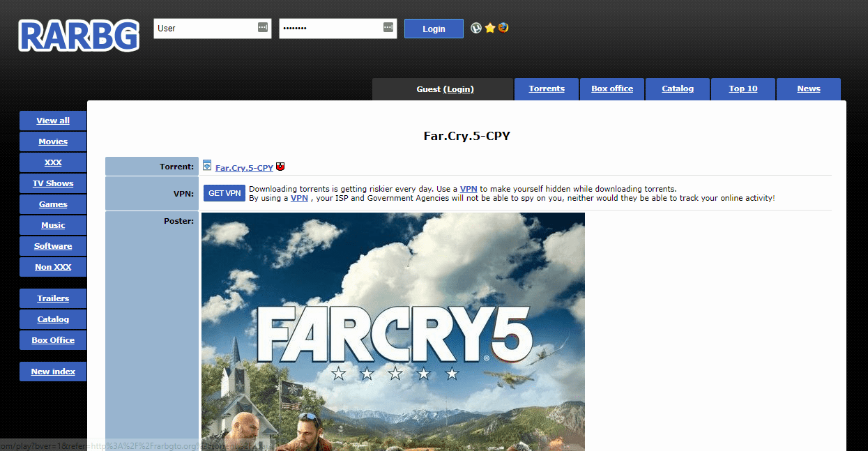The width and height of the screenshot is (868, 451).
Task: Click the Firefox icon in header
Action: tap(503, 28)
